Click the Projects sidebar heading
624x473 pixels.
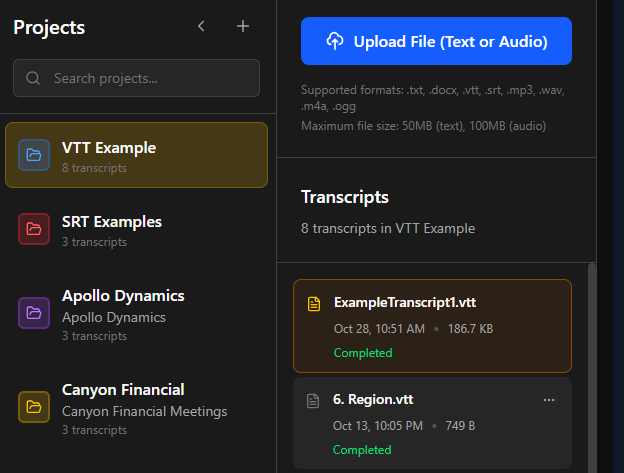pos(49,27)
